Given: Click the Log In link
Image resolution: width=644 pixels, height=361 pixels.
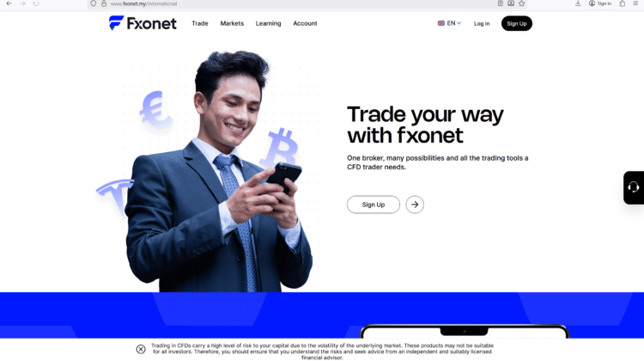Looking at the screenshot, I should pos(482,23).
